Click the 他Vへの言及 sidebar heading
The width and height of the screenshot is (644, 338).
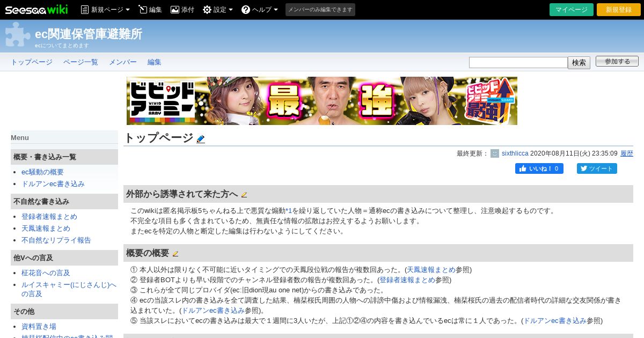tap(64, 258)
